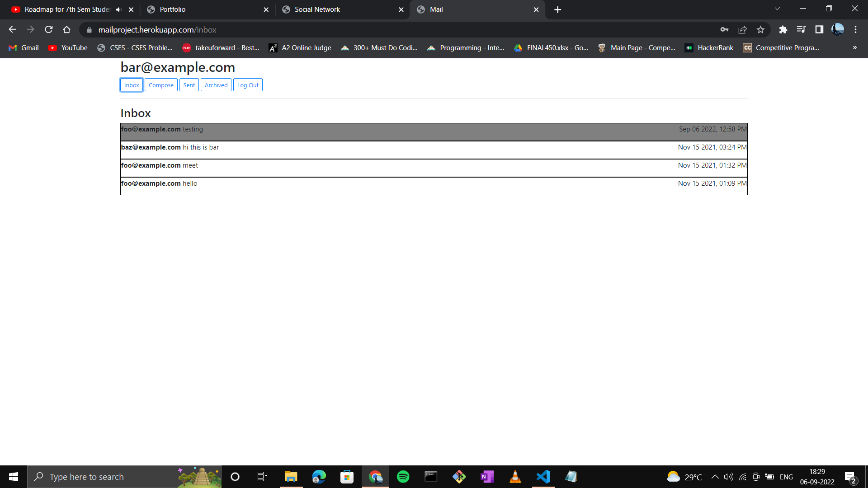The width and height of the screenshot is (868, 488).
Task: Mute audio on the Roadmap tab
Action: coord(118,9)
